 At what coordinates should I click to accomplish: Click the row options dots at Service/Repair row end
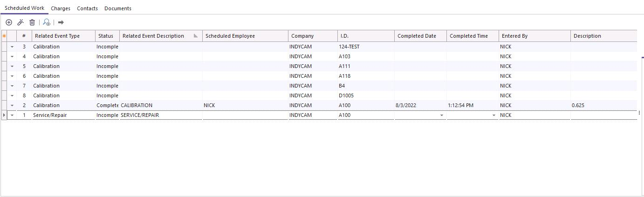(x=639, y=113)
